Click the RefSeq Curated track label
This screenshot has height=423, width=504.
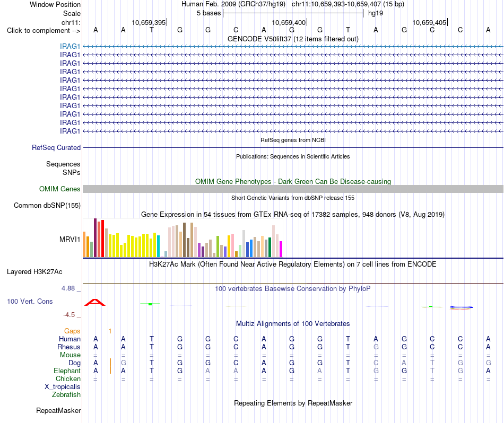click(56, 147)
